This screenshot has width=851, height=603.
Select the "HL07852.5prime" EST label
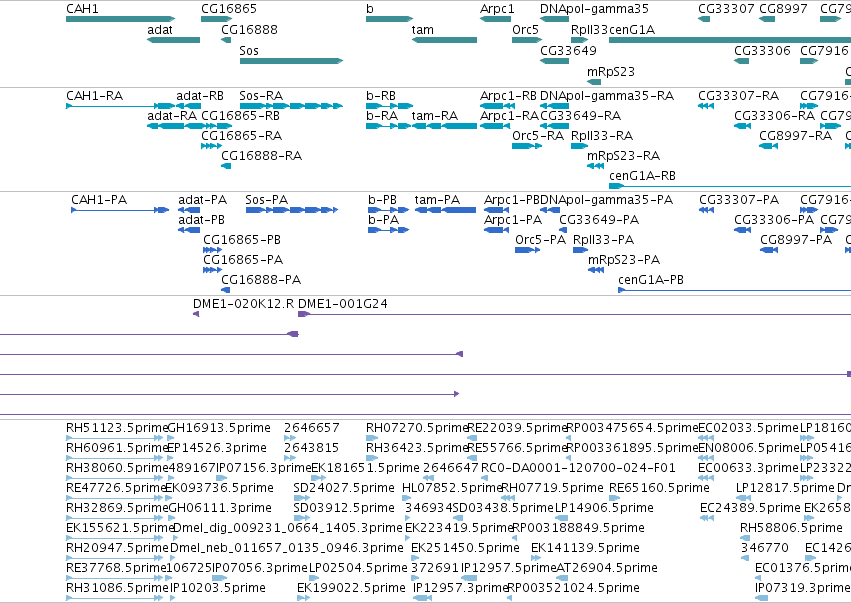452,488
